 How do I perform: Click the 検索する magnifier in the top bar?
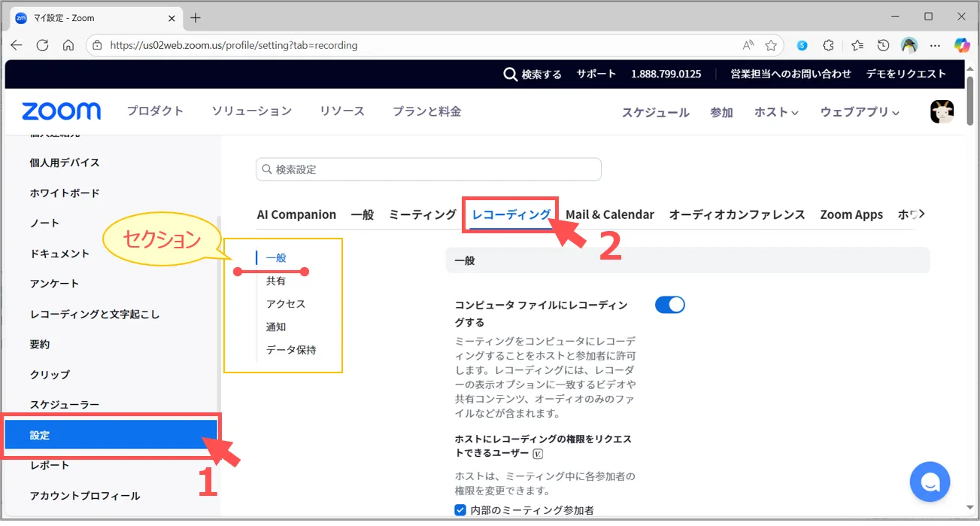coord(510,74)
